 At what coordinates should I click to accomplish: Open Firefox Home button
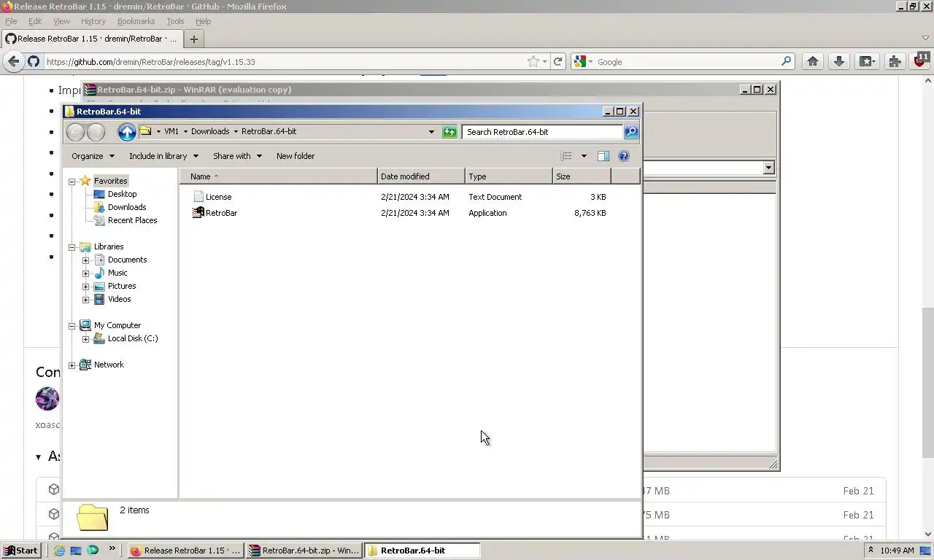point(812,62)
